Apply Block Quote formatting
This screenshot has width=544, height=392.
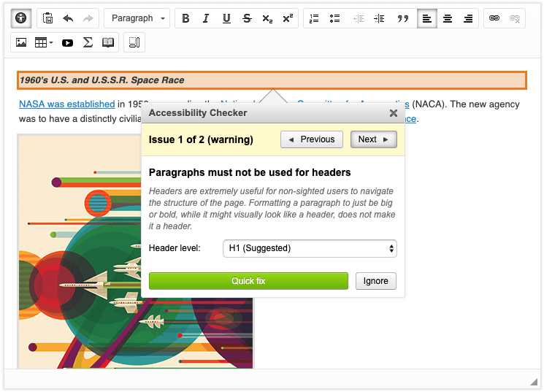tap(403, 18)
